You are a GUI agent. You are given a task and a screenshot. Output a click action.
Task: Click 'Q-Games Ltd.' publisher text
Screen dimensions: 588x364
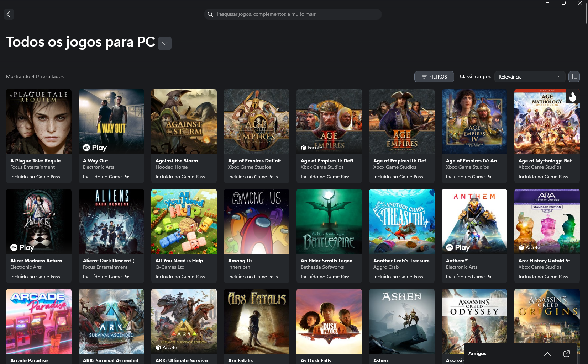(x=170, y=267)
